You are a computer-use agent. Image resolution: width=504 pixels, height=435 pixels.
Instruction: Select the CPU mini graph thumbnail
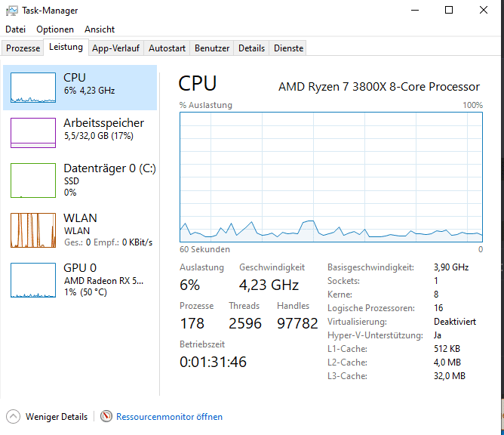(33, 88)
